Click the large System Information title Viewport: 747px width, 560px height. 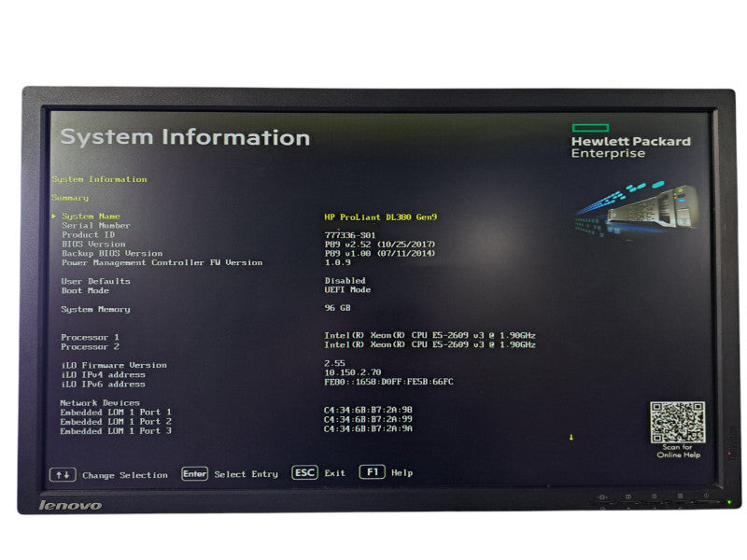coord(185,137)
